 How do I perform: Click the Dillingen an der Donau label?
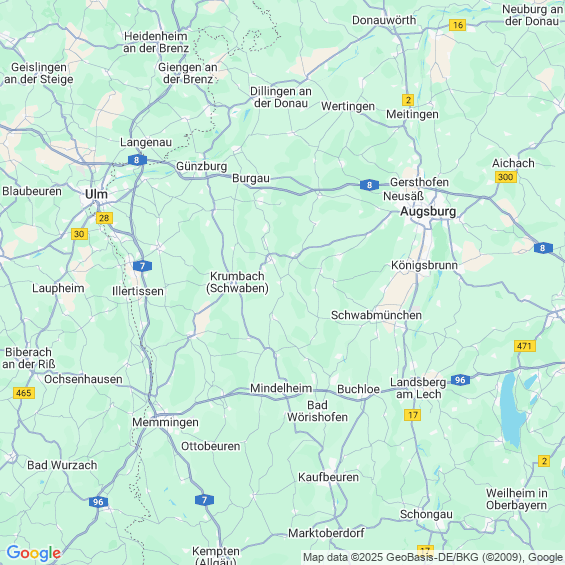281,97
